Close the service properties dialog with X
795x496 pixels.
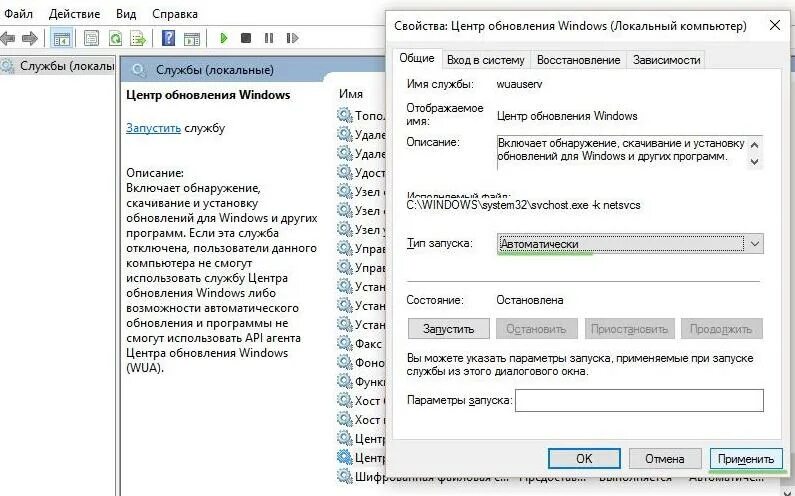click(x=774, y=25)
